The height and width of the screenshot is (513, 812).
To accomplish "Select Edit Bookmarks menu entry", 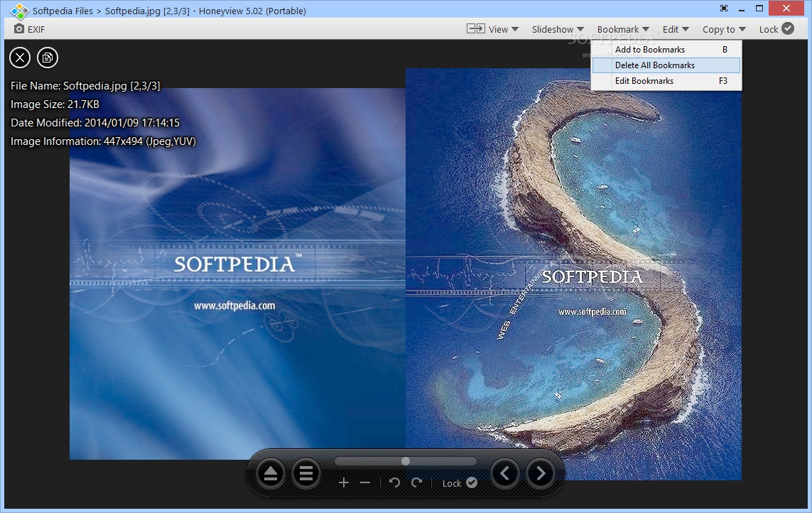I will coord(666,81).
